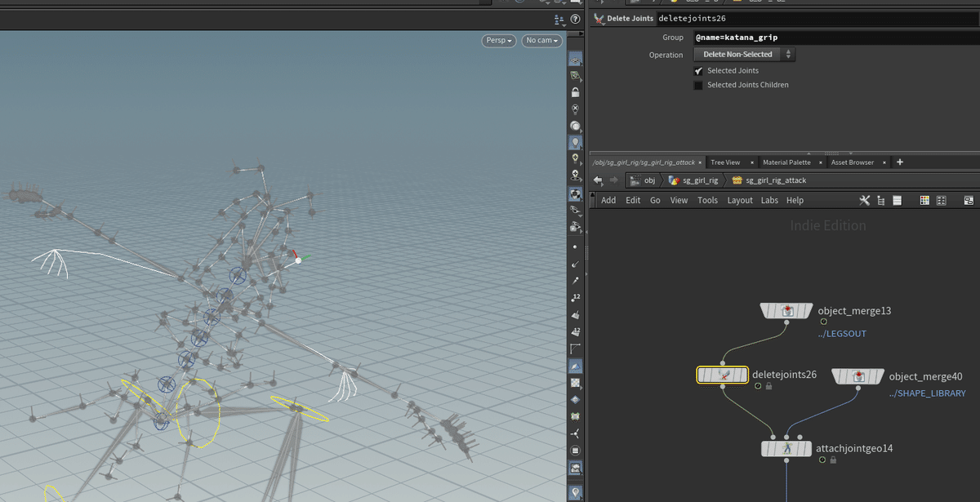Open the Persp viewport dropdown

[498, 40]
